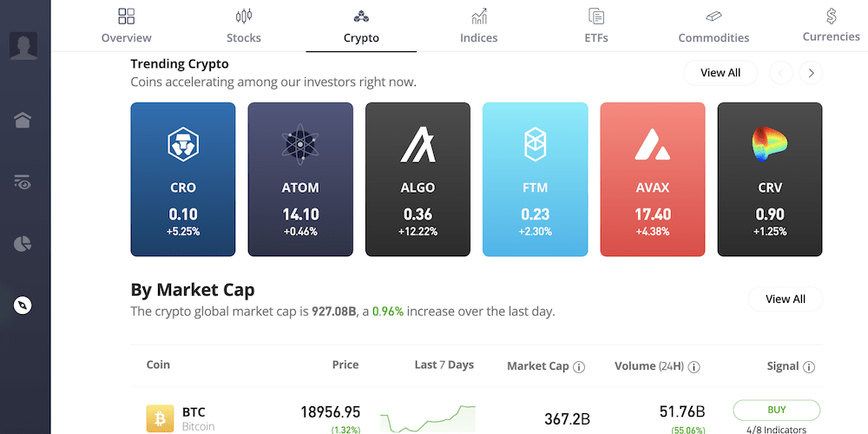Click the discover compass icon in sidebar
Screen dimensions: 868x434
click(x=23, y=306)
